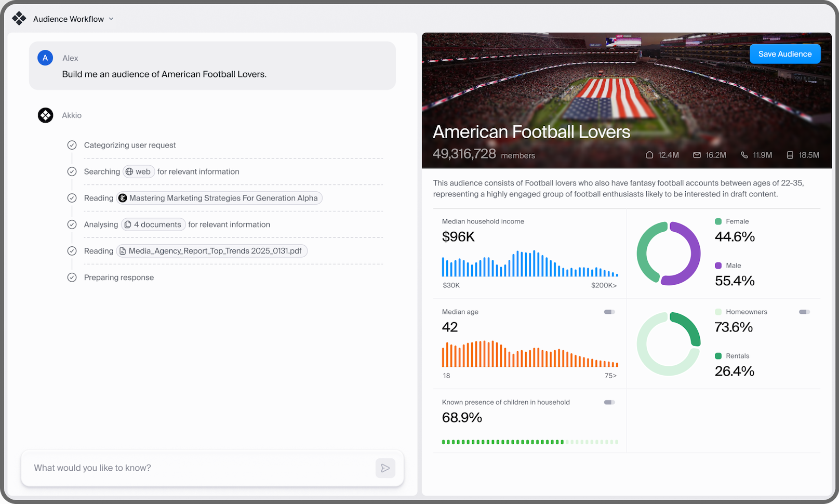
Task: Open the Audience Workflow dropdown chevron
Action: pyautogui.click(x=111, y=19)
